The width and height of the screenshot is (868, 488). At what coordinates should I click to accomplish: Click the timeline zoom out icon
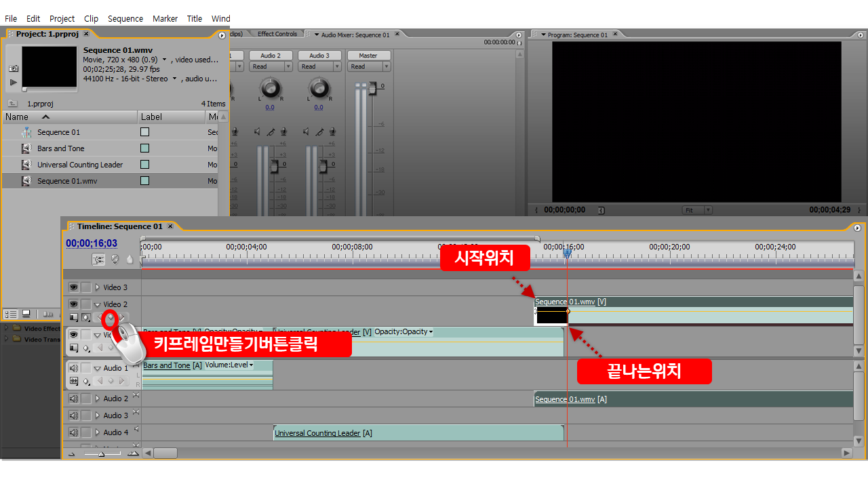coord(73,453)
